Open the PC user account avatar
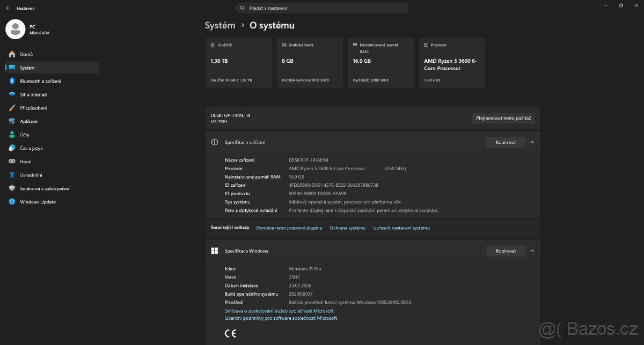The image size is (644, 345). click(15, 29)
